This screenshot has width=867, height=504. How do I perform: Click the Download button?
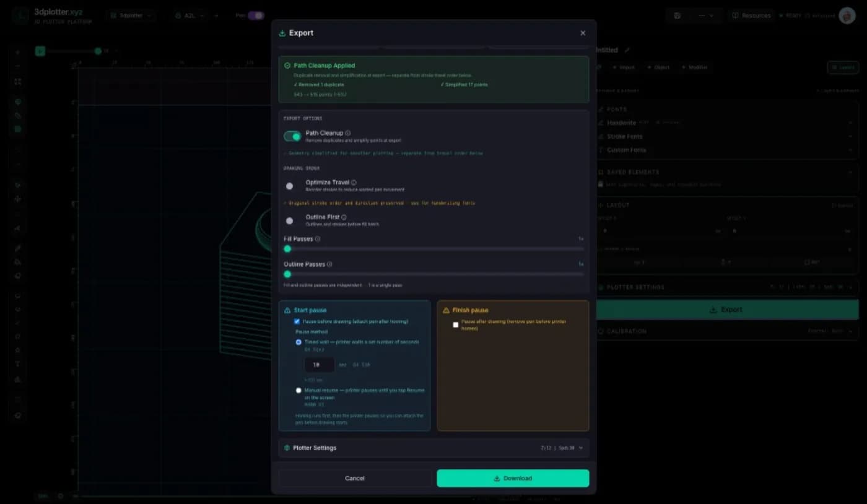[x=513, y=478]
